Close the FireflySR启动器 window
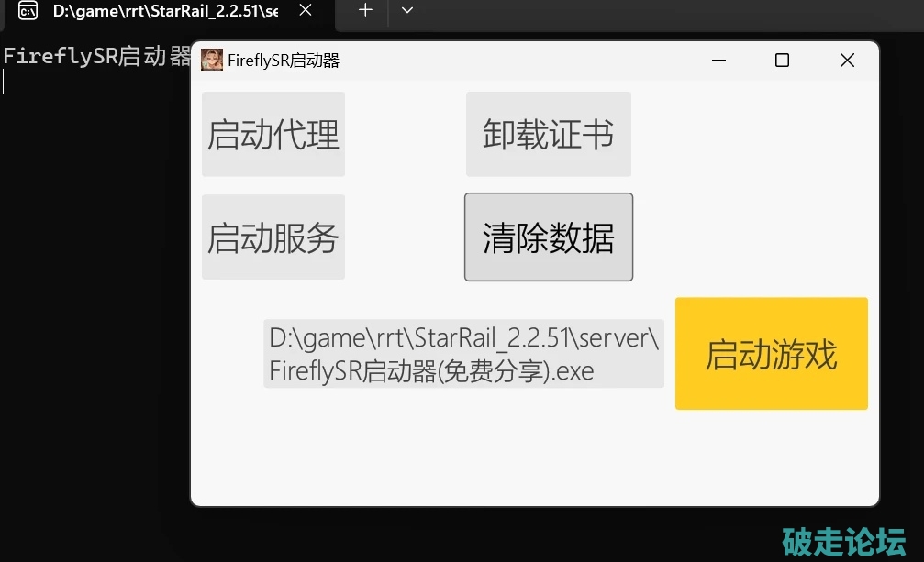The height and width of the screenshot is (562, 924). tap(847, 61)
